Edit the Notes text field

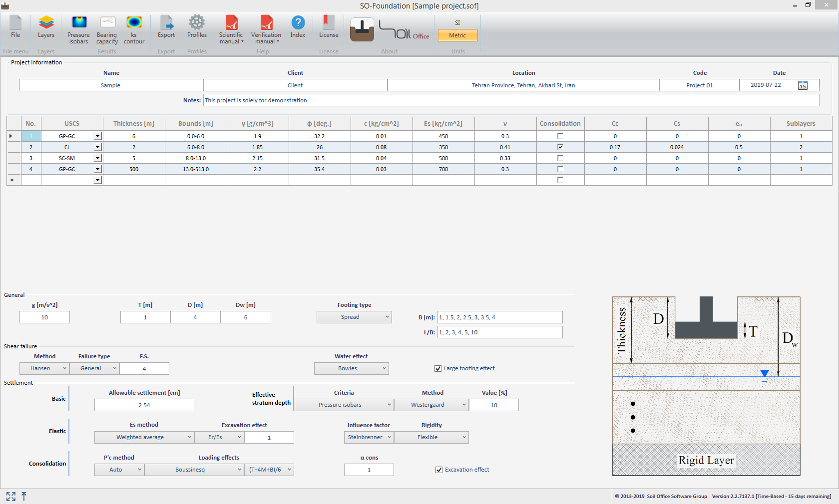coord(511,100)
